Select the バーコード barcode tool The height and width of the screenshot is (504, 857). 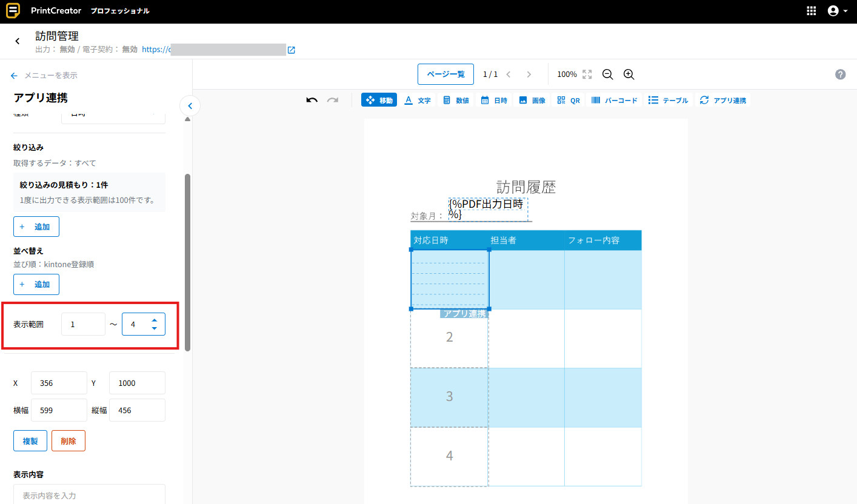click(x=615, y=100)
